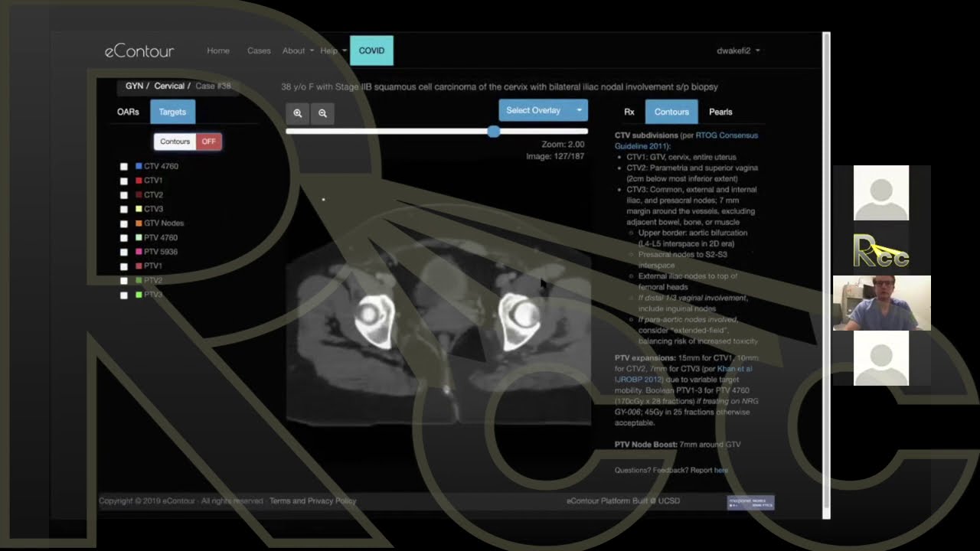Click the yellow CTV3 color swatch
This screenshot has height=551, width=980.
(139, 209)
